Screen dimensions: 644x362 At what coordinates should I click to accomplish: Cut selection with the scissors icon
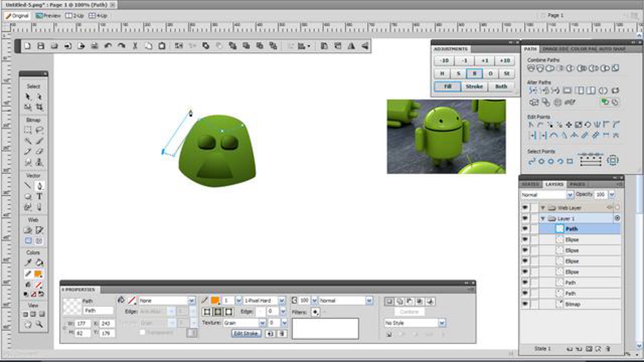click(x=135, y=46)
